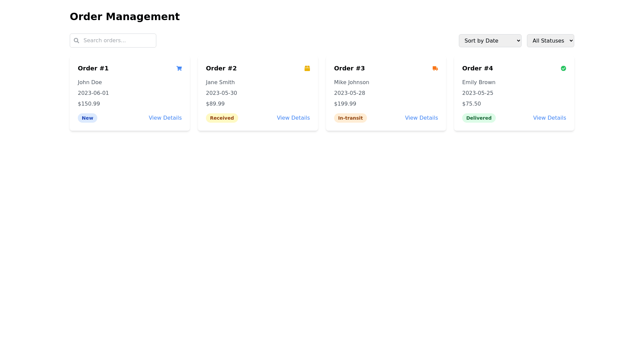Click the green Delivered status badge
This screenshot has height=362, width=644.
(479, 118)
